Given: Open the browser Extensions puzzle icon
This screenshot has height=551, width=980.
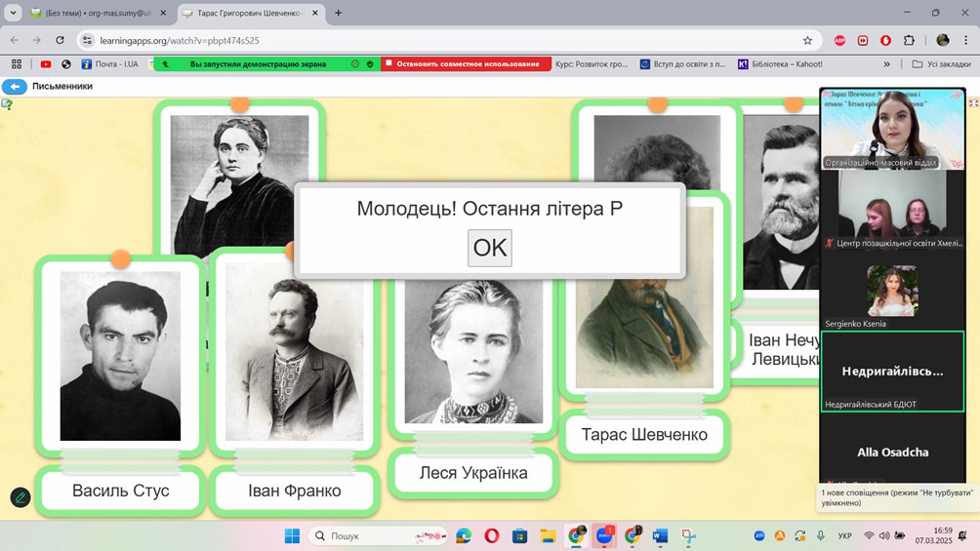Looking at the screenshot, I should tap(909, 40).
